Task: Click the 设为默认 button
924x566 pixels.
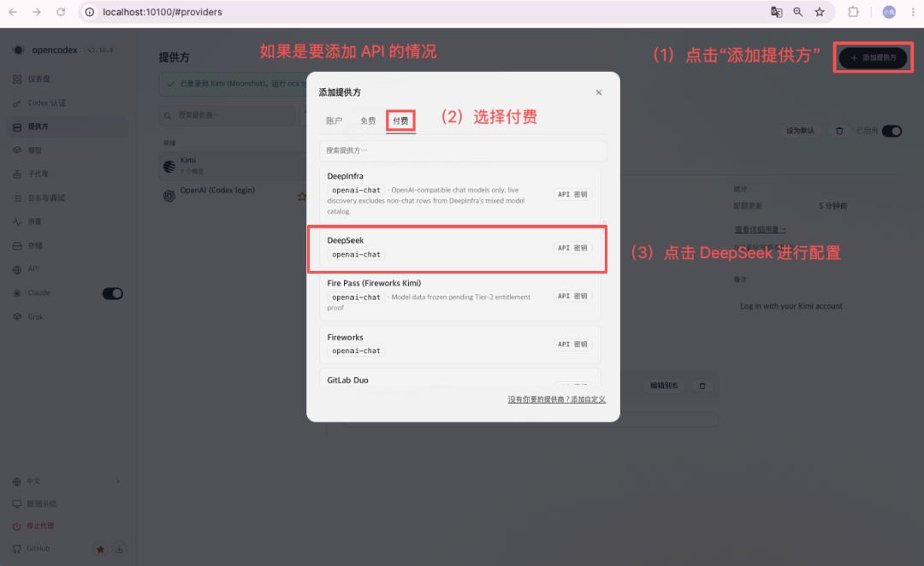Action: tap(800, 131)
